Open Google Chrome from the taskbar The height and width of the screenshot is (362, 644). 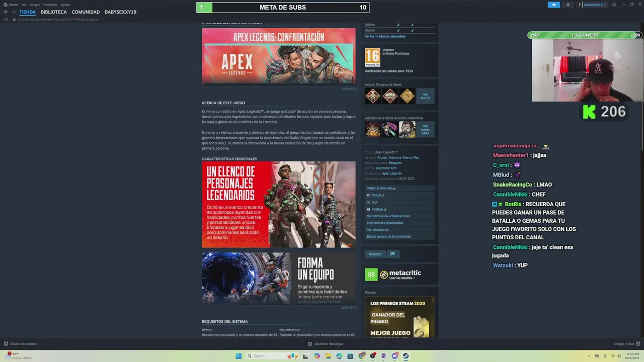pos(362,356)
